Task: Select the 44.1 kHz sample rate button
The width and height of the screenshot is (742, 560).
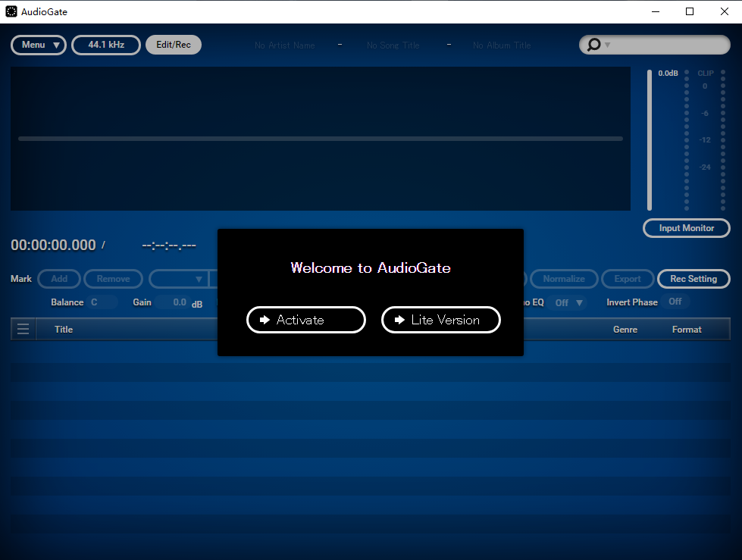Action: click(106, 45)
